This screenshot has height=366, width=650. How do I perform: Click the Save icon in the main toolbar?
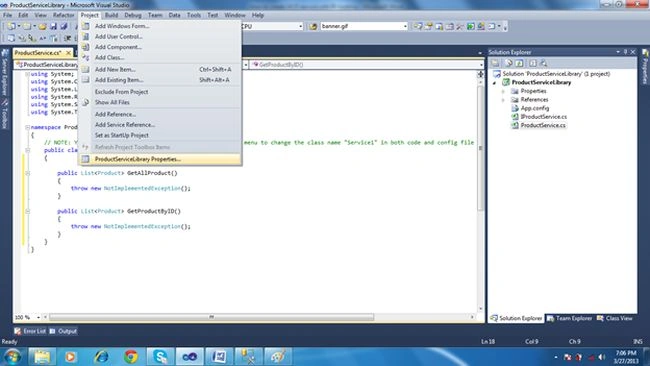coord(53,26)
